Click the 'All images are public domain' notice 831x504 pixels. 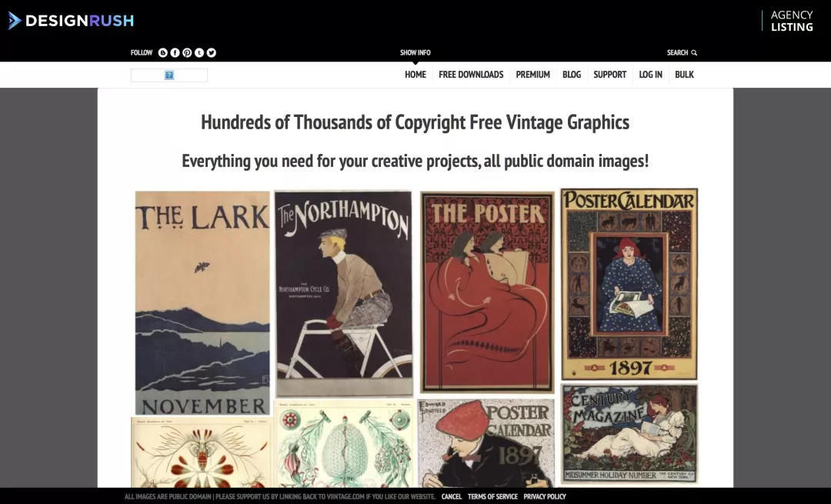click(x=280, y=496)
